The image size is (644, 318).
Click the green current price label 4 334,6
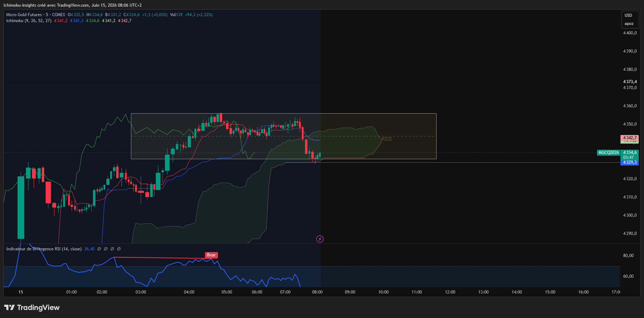coord(630,153)
